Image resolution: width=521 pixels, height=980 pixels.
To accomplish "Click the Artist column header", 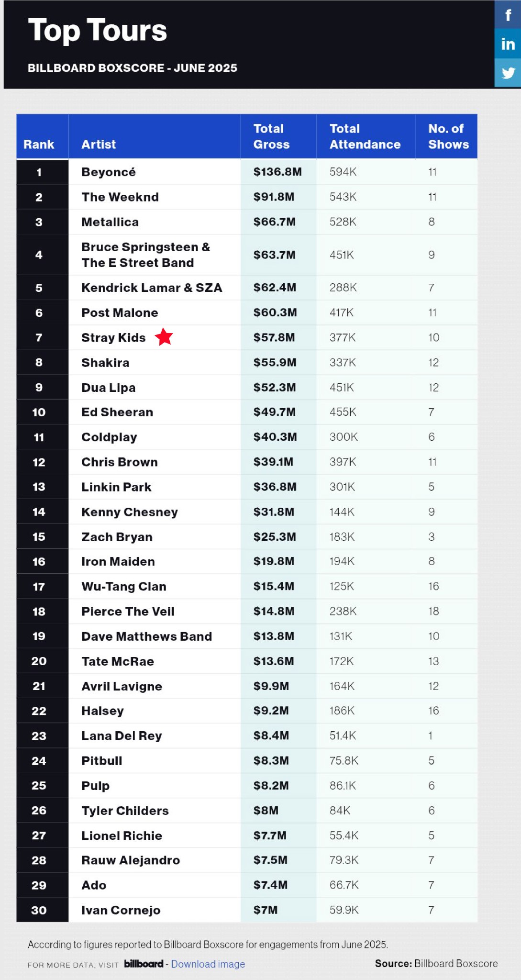I will (99, 144).
